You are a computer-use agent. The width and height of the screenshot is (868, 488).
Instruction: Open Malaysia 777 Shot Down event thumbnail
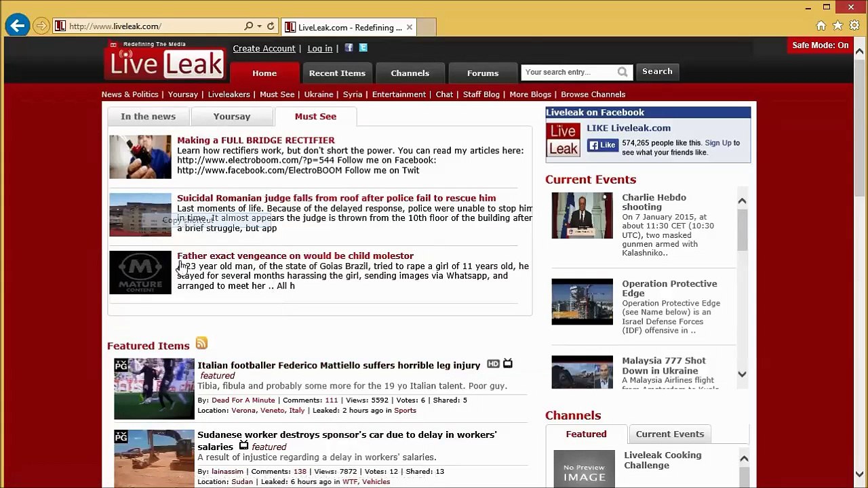[x=582, y=372]
